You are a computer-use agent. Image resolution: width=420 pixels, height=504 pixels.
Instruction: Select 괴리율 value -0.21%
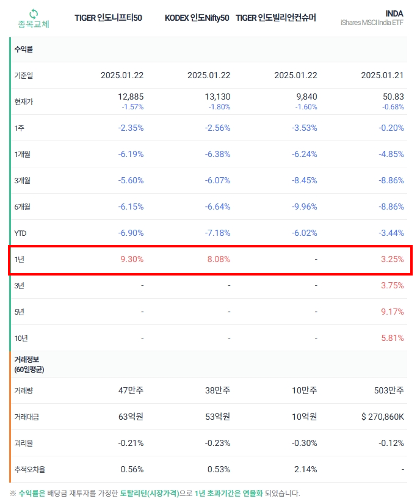(131, 444)
